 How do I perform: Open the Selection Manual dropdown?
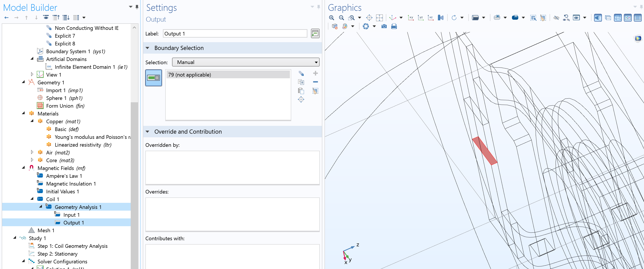(x=246, y=62)
